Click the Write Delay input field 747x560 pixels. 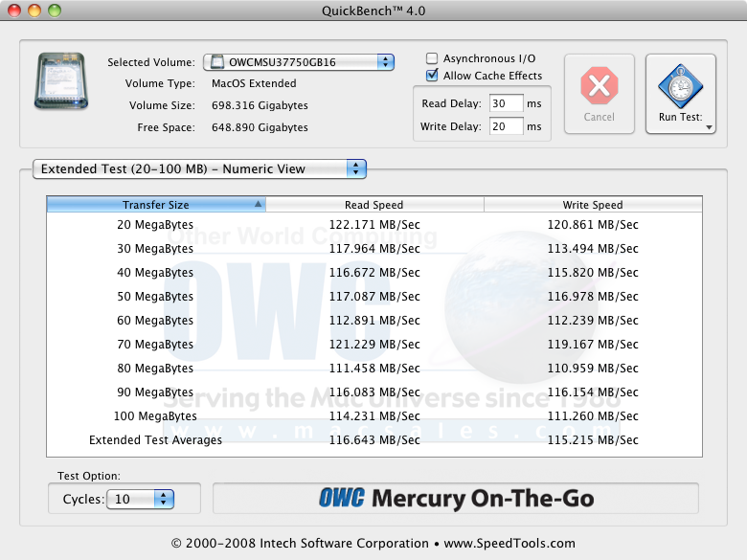505,126
